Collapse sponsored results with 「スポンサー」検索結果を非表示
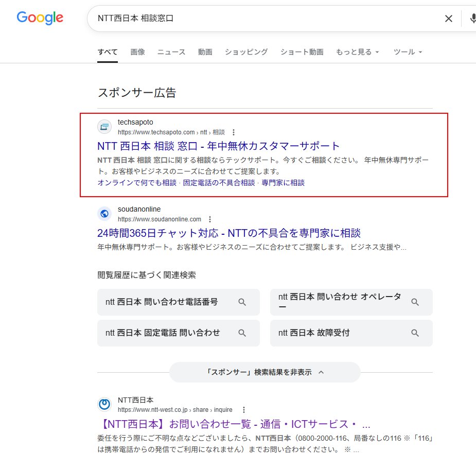The height and width of the screenshot is (468, 476). pyautogui.click(x=265, y=372)
